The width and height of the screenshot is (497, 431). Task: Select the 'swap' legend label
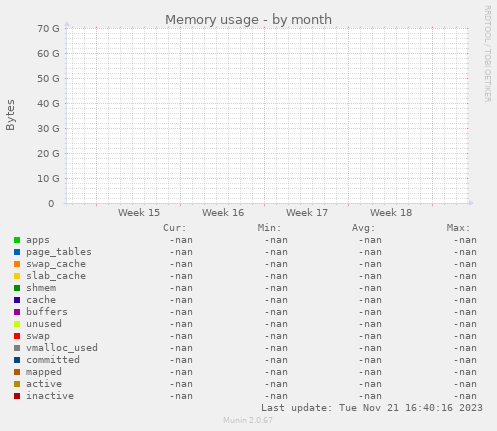pos(38,336)
